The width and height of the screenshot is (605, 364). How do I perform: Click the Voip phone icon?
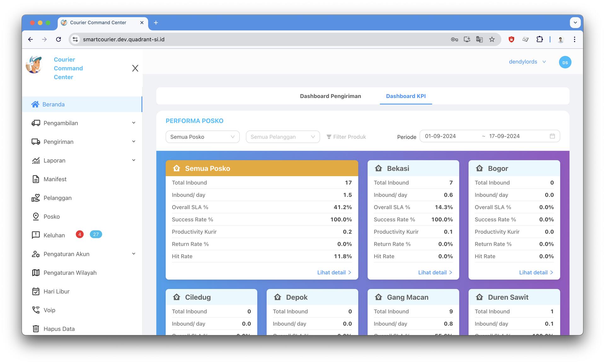click(x=36, y=310)
